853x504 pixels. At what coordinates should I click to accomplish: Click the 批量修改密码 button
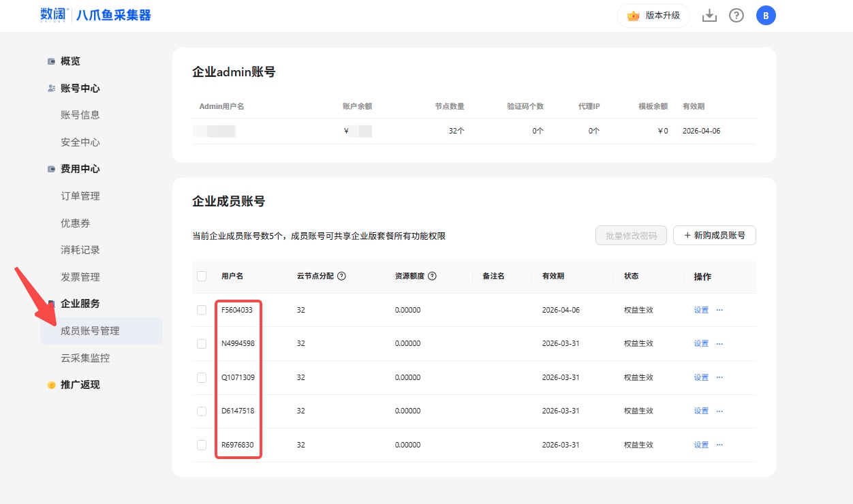[x=631, y=236]
